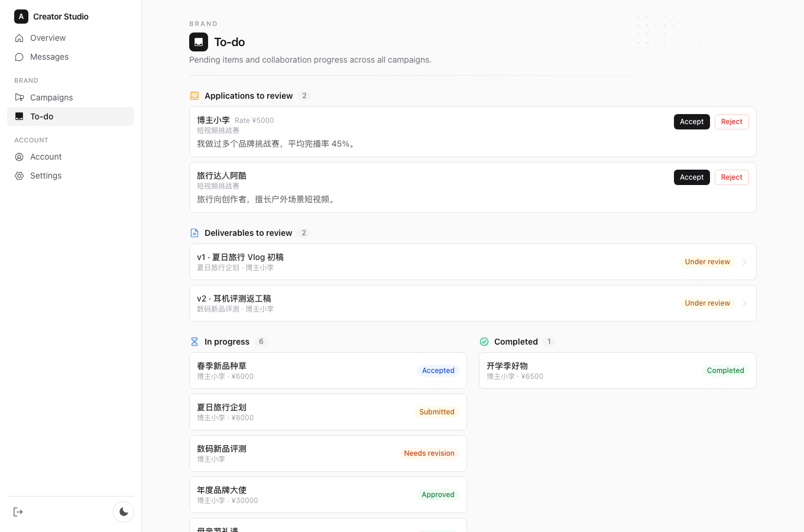Viewport: 804px width, 532px height.
Task: Accept 博主小李 application
Action: click(692, 122)
